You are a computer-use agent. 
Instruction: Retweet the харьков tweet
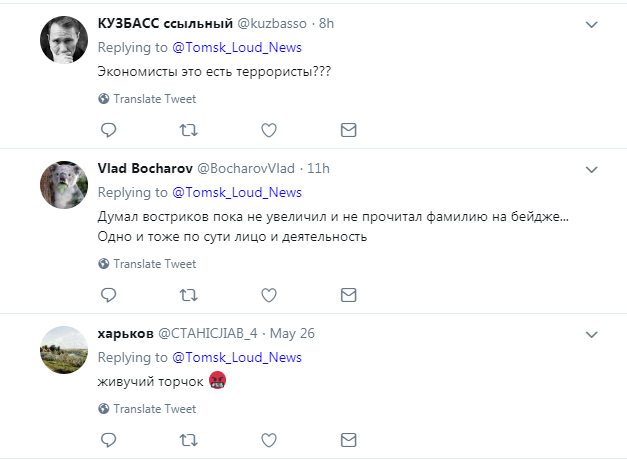(x=187, y=440)
